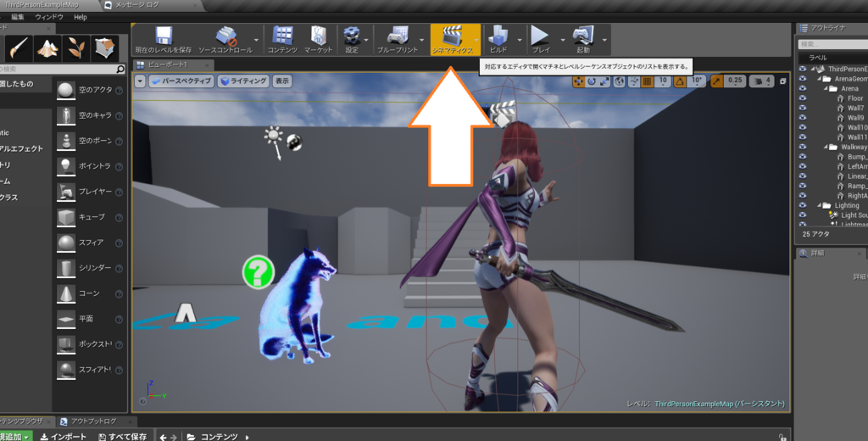The height and width of the screenshot is (441, 868).
Task: Open the Play (プレイ) options dropdown arrow
Action: click(x=563, y=40)
